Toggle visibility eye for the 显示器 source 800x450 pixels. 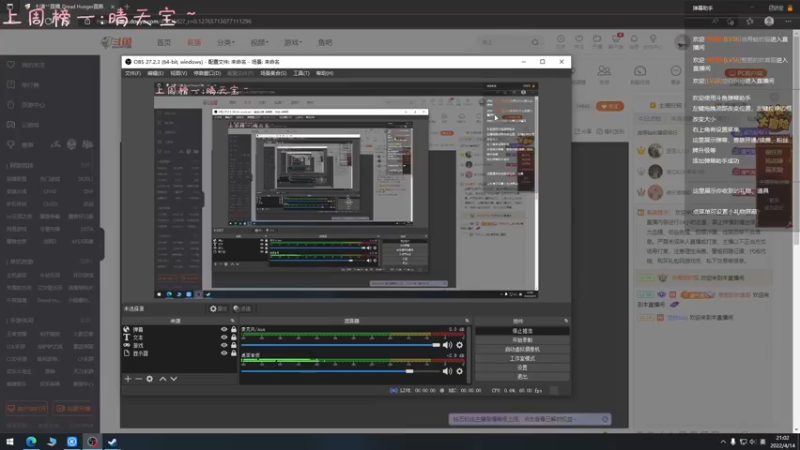(224, 353)
